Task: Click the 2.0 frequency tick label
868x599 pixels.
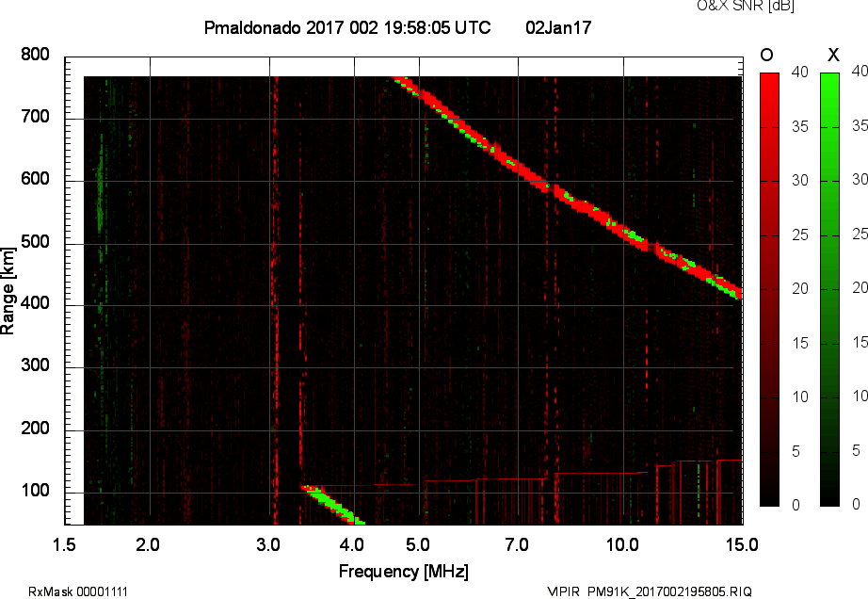Action: pyautogui.click(x=148, y=544)
